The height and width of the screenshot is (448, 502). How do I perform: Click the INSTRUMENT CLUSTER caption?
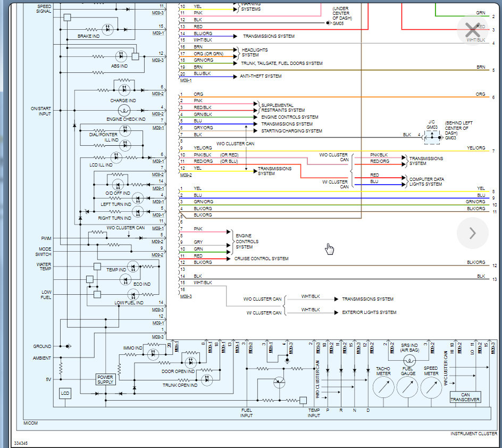click(x=474, y=434)
